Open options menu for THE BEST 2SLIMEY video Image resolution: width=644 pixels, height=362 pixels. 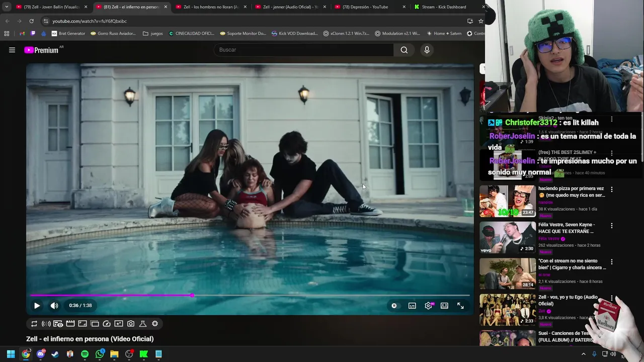tap(612, 153)
